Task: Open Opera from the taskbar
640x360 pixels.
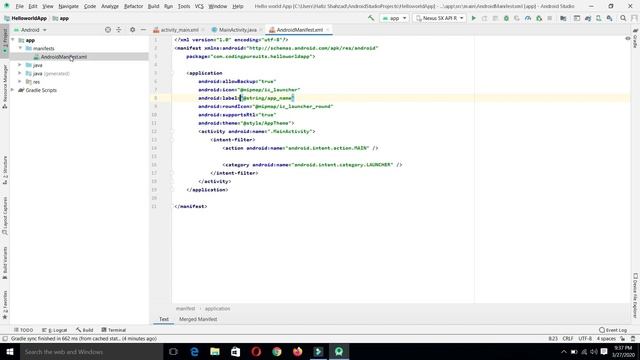Action: (256, 351)
